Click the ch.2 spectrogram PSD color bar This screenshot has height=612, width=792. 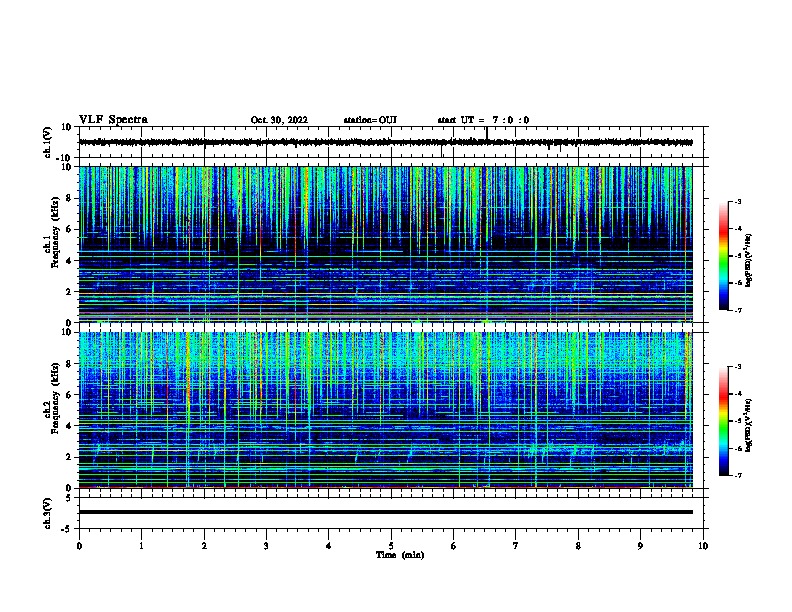coord(724,421)
